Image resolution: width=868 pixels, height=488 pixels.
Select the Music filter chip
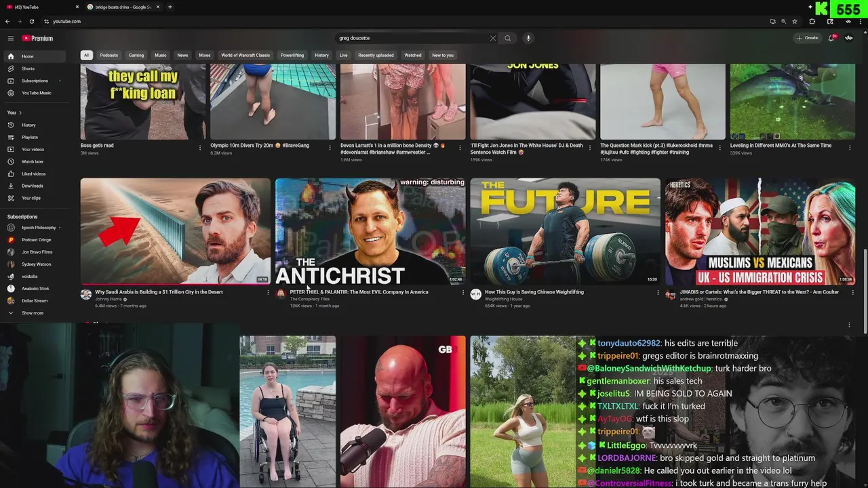pos(161,55)
